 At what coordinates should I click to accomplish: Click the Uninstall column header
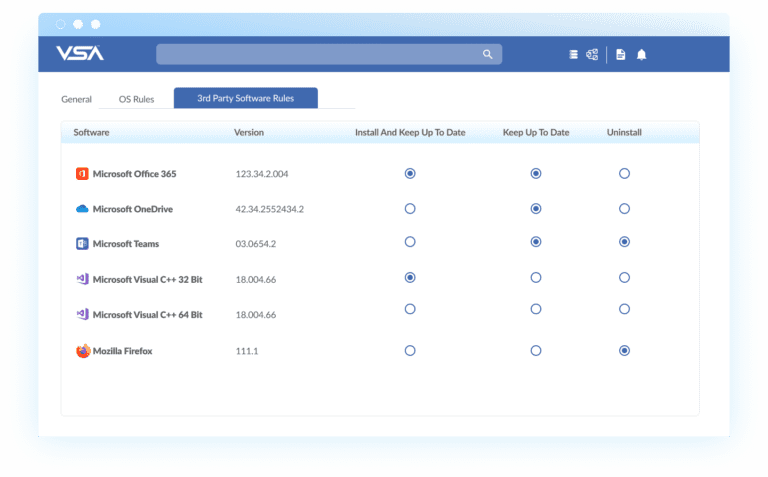[624, 132]
